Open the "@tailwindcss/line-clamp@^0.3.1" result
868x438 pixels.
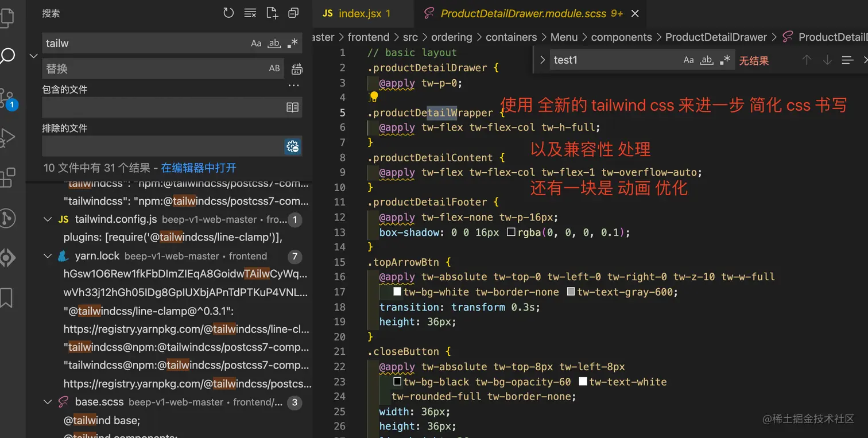(149, 311)
